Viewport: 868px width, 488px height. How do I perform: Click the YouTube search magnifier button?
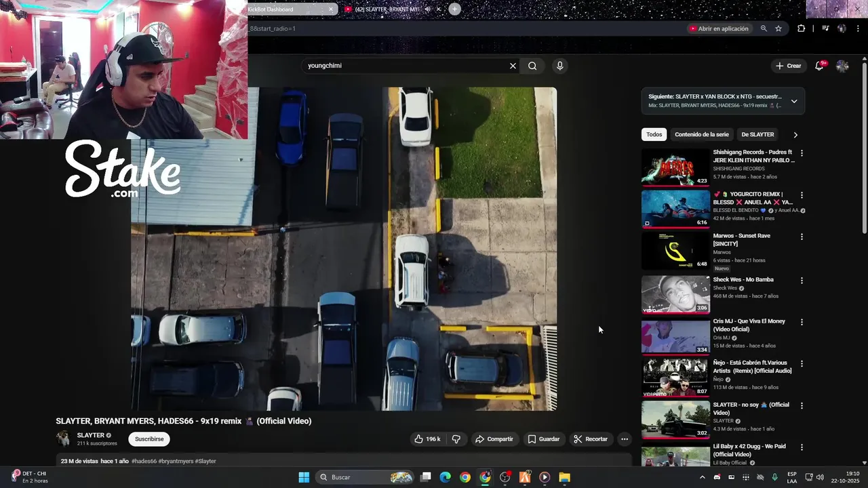coord(532,66)
